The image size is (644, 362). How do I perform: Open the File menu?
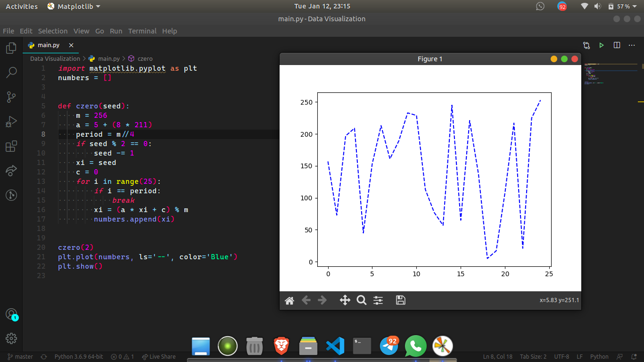click(8, 31)
